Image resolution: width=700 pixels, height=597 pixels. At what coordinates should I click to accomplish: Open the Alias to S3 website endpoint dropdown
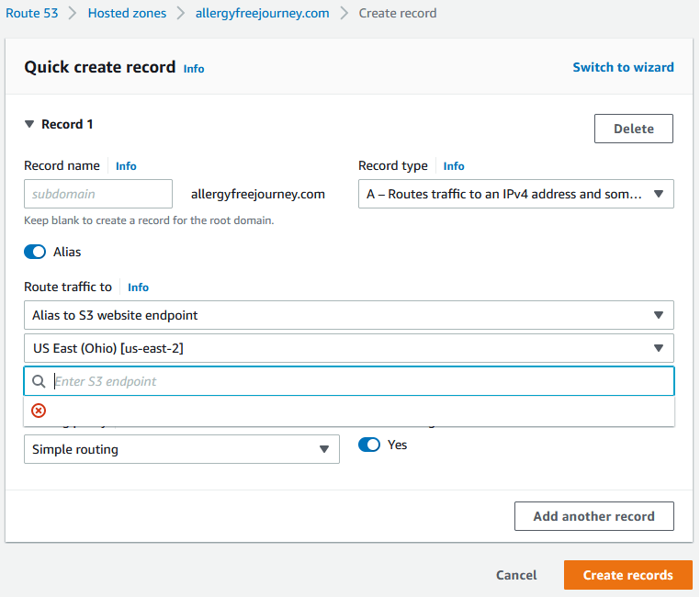(348, 315)
